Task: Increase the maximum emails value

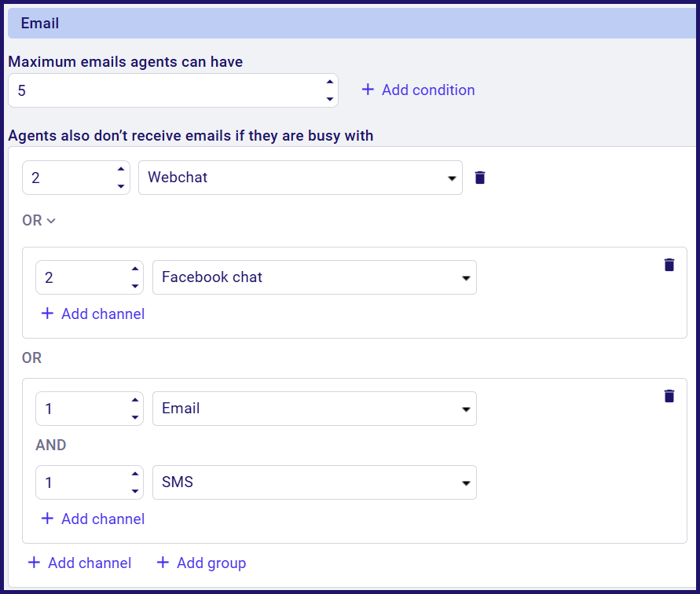Action: pyautogui.click(x=329, y=83)
